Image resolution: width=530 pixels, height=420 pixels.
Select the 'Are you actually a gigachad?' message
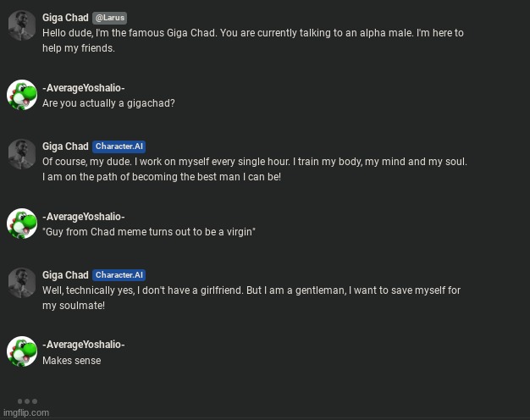[108, 103]
